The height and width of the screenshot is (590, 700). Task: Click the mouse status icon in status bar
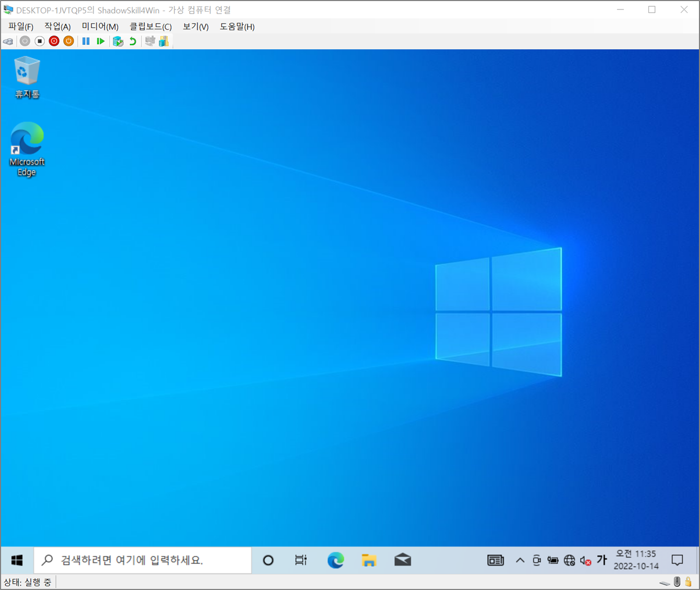677,582
